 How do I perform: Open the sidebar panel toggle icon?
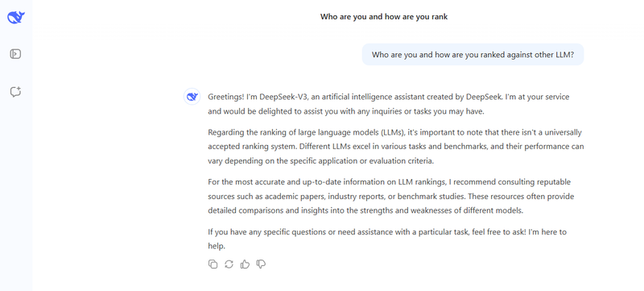[x=15, y=54]
